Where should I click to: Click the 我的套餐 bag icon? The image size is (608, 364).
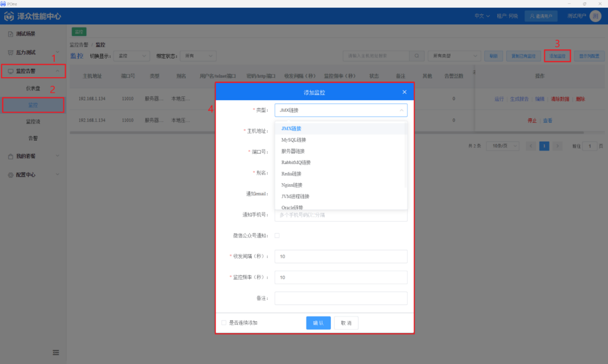[11, 156]
